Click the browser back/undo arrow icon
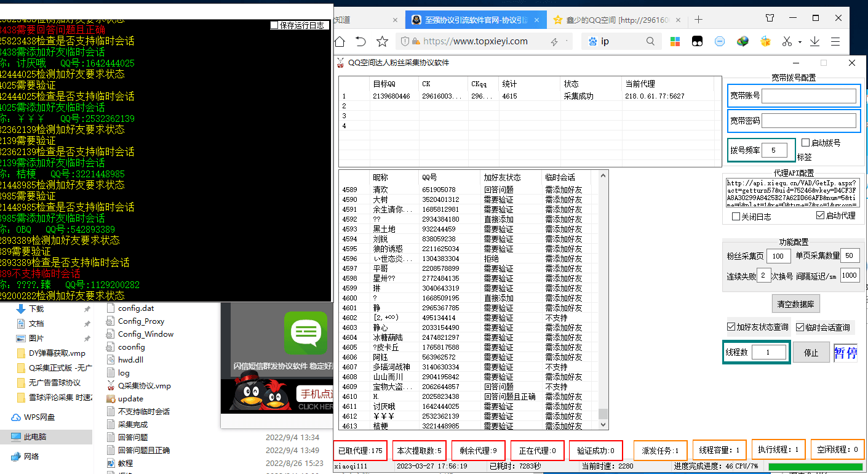The height and width of the screenshot is (474, 868). coord(361,42)
